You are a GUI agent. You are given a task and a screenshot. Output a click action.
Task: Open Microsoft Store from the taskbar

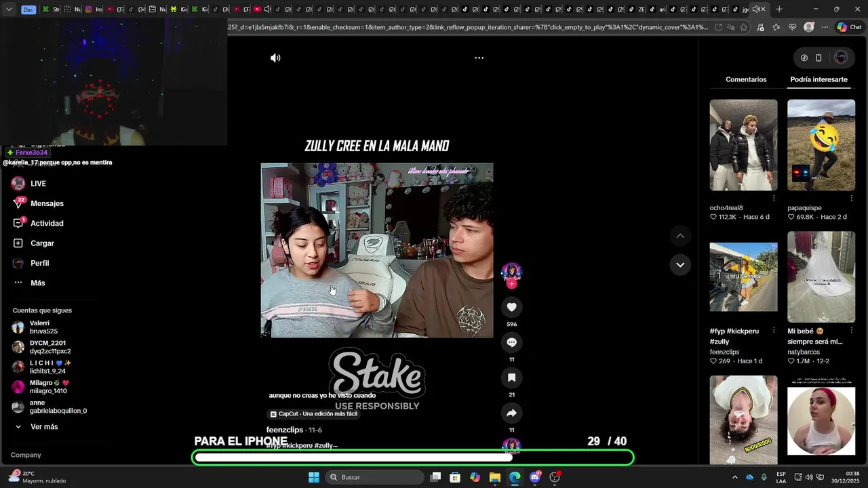pyautogui.click(x=455, y=477)
